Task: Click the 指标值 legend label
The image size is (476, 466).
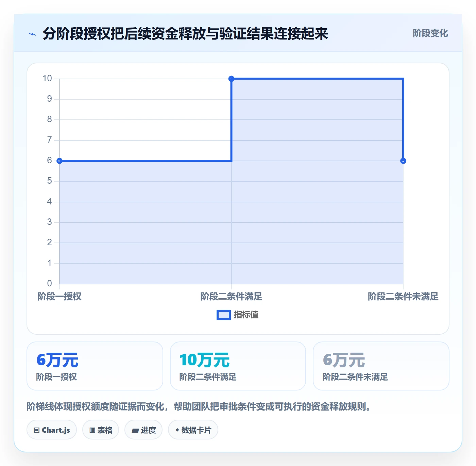Action: point(246,315)
